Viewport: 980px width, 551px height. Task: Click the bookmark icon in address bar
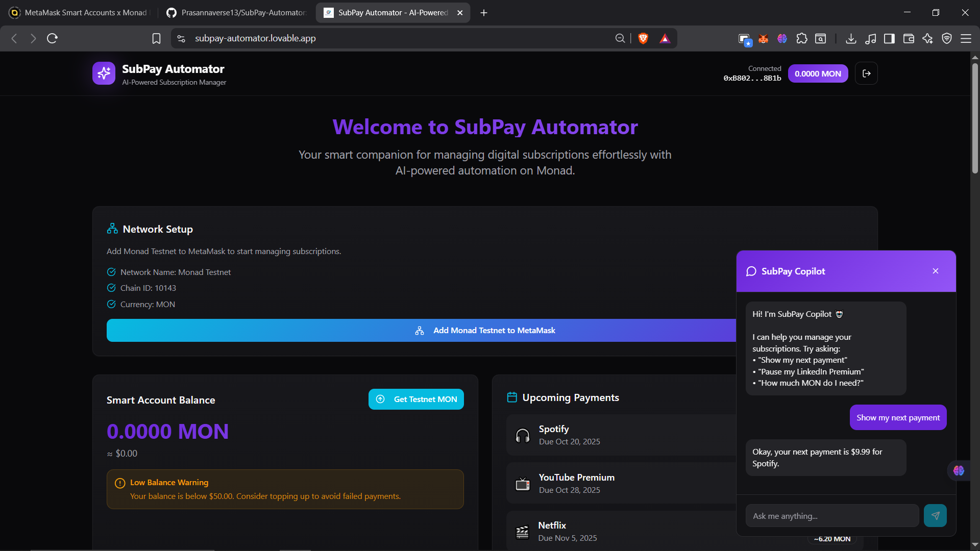(156, 38)
